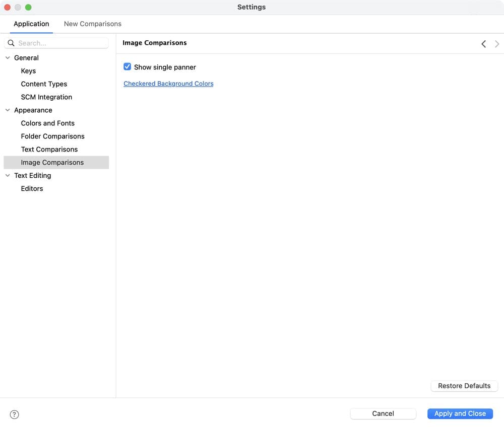
Task: Collapse the Appearance section
Action: pyautogui.click(x=8, y=110)
